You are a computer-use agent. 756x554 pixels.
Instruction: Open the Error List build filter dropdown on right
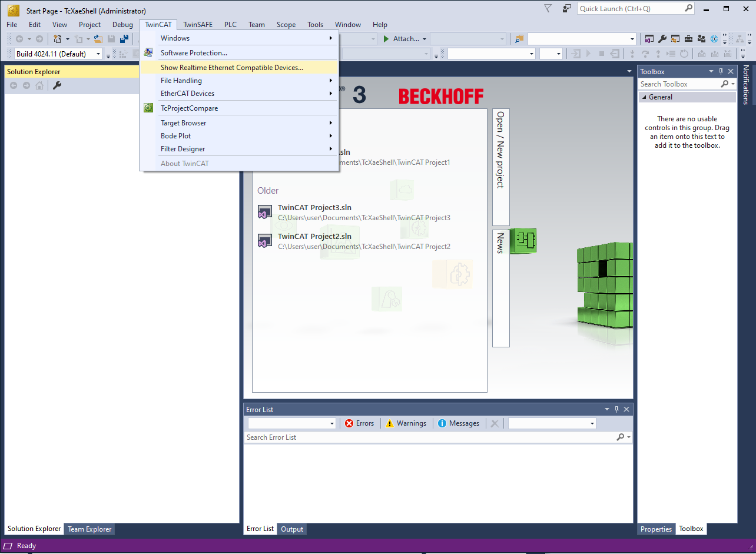[592, 423]
